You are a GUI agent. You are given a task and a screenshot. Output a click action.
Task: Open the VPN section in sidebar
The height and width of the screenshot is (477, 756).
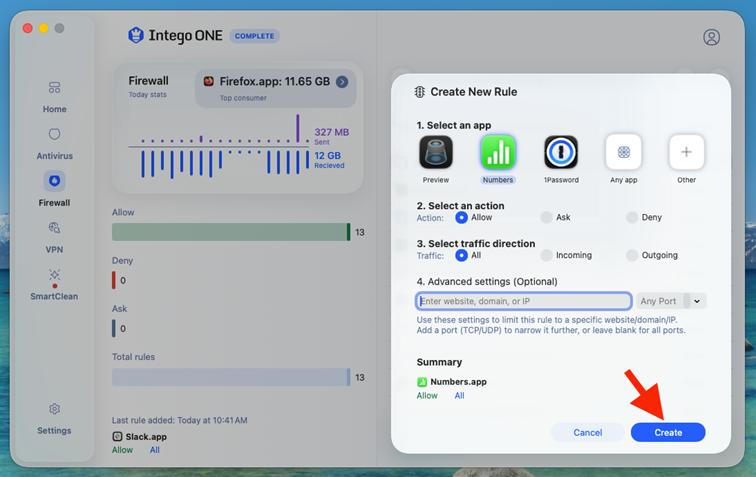54,238
